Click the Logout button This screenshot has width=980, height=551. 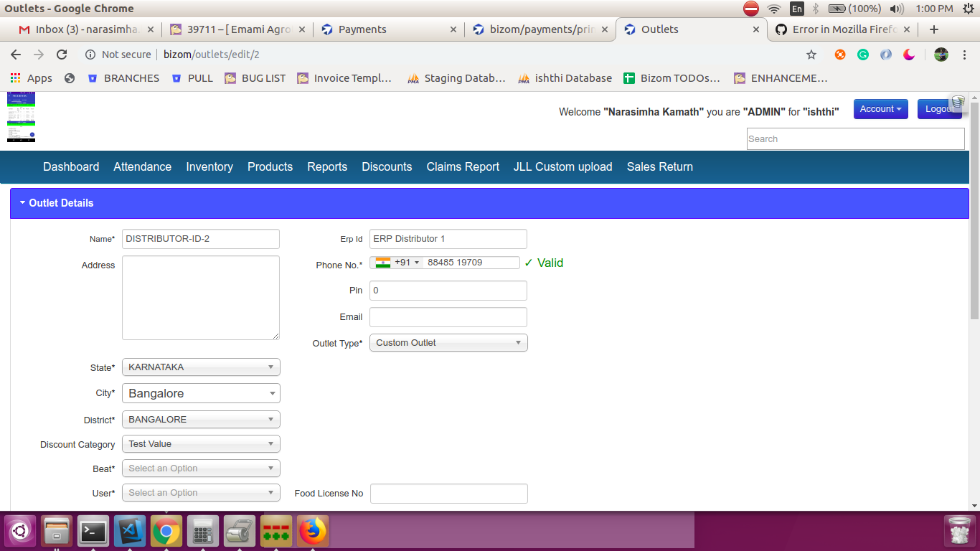[x=939, y=109]
